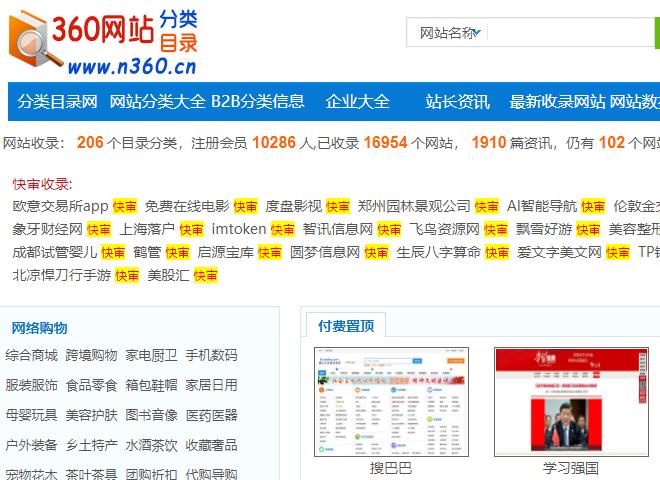Open 爱文字美文网 link
Image resolution: width=660 pixels, height=480 pixels.
pyautogui.click(x=559, y=252)
